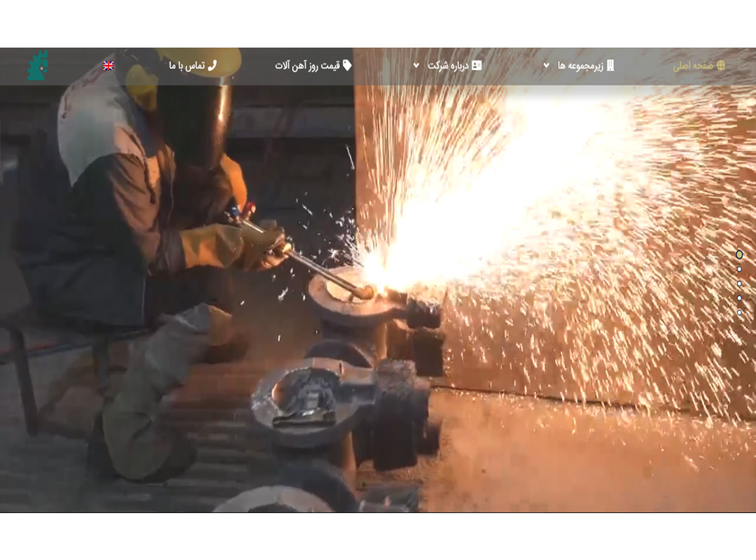Click the phone icon beside تماس با ما
Image resolution: width=756 pixels, height=560 pixels.
click(x=212, y=65)
